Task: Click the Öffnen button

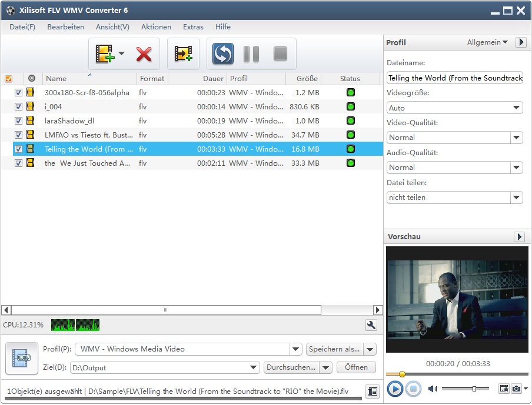Action: tap(356, 367)
